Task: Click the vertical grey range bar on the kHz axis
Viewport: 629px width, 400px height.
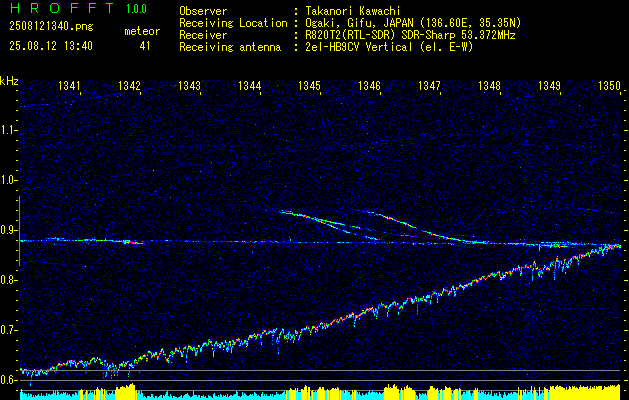Action: (19, 231)
